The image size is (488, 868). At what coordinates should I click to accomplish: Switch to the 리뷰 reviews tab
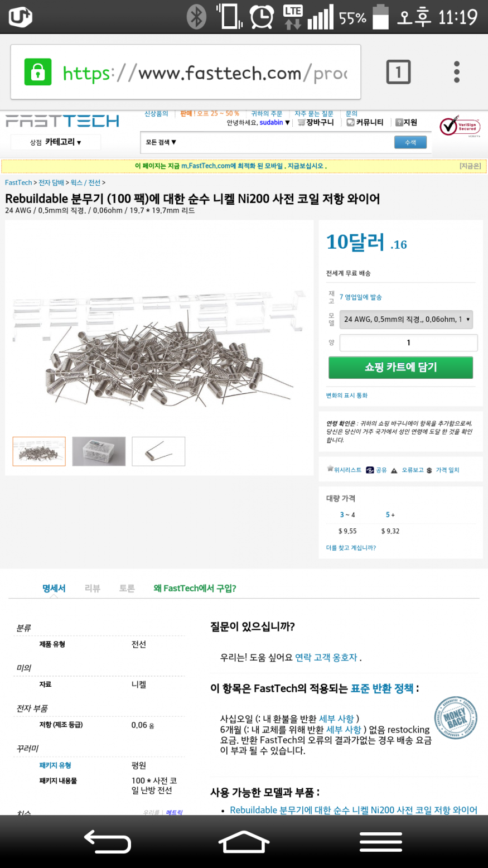[x=93, y=588]
